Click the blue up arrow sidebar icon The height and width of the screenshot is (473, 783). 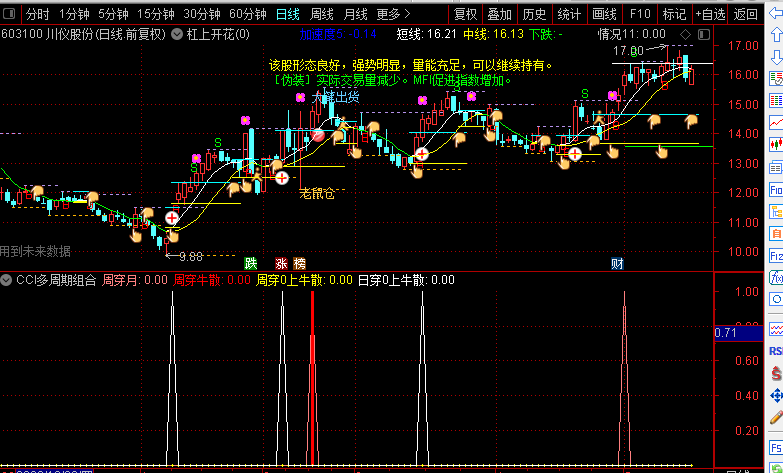(777, 34)
